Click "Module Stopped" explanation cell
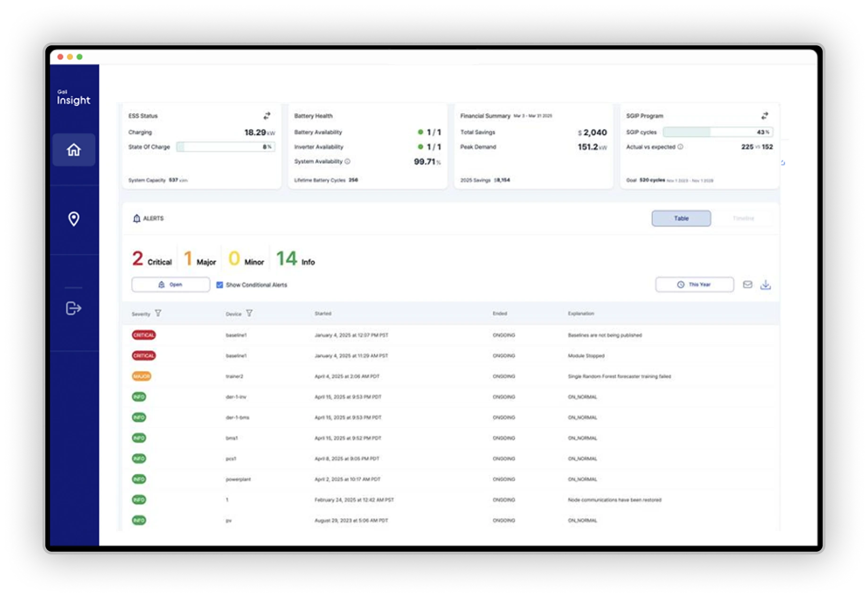Viewport: 868px width, 597px height. point(586,356)
